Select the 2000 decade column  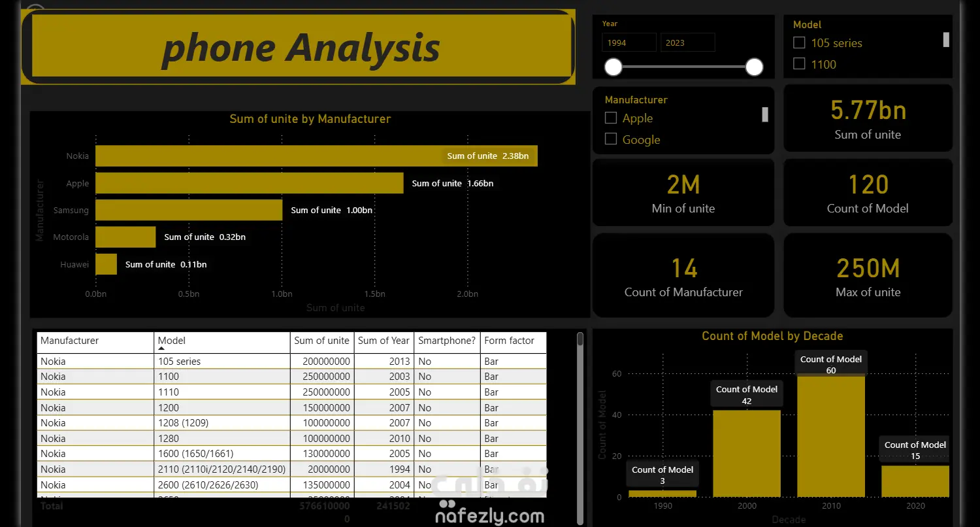(747, 453)
